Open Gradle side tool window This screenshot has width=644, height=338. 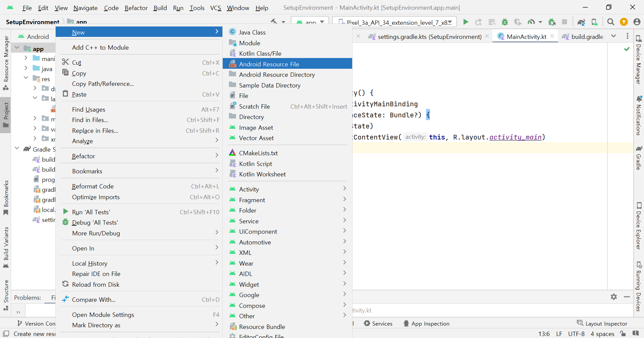pyautogui.click(x=639, y=158)
